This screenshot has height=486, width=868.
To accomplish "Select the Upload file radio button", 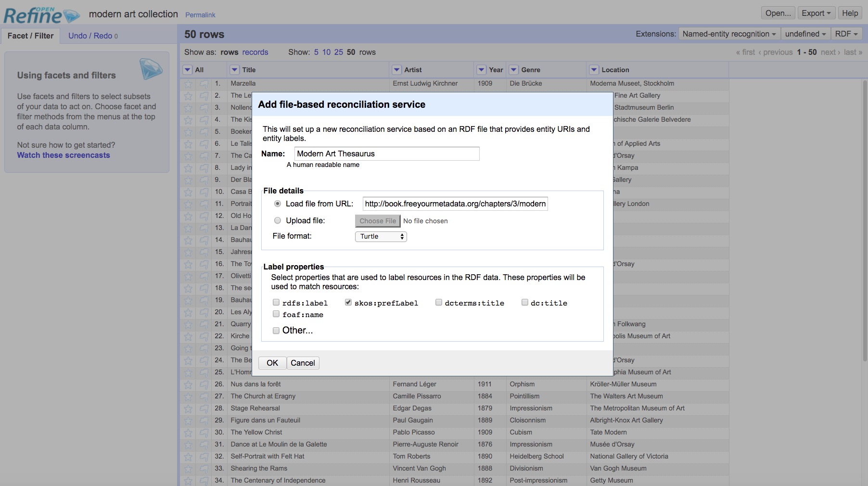I will [278, 220].
